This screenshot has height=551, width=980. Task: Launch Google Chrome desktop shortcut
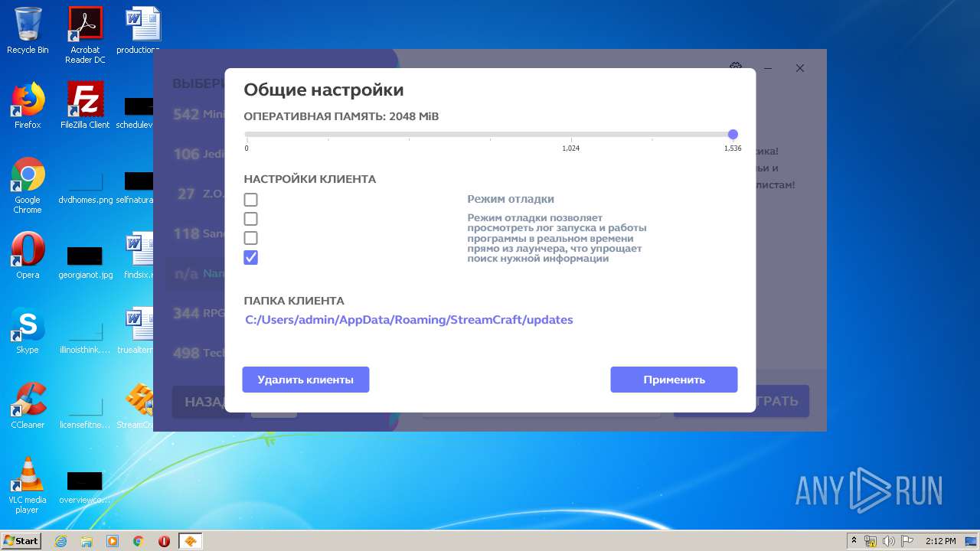28,185
